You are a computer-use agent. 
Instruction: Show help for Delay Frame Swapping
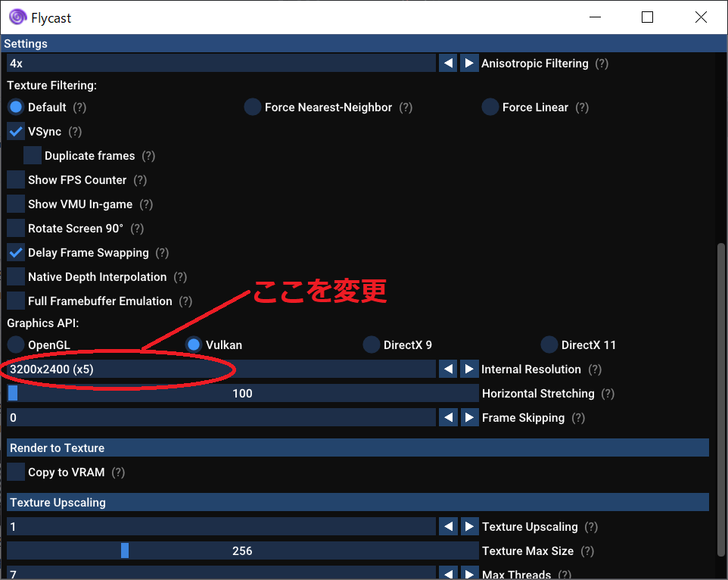tap(162, 253)
